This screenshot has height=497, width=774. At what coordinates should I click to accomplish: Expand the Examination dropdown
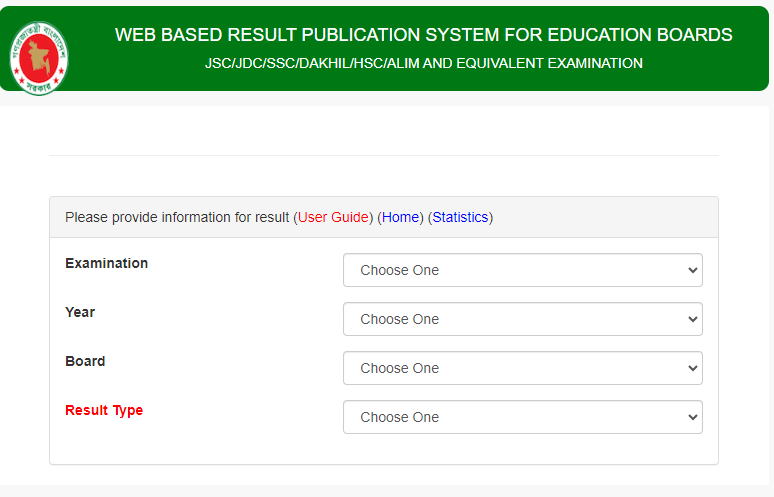[522, 270]
